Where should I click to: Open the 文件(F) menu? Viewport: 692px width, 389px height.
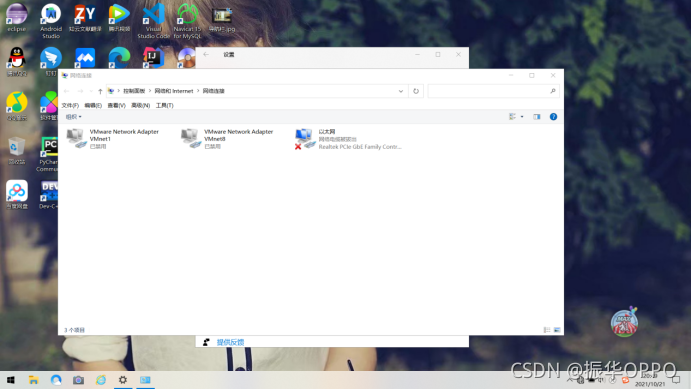click(70, 106)
